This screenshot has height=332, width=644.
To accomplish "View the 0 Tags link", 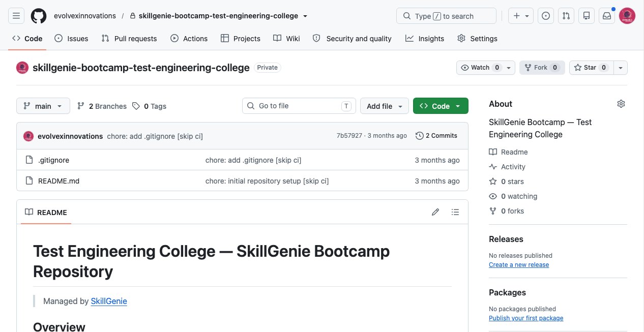I will tap(150, 106).
